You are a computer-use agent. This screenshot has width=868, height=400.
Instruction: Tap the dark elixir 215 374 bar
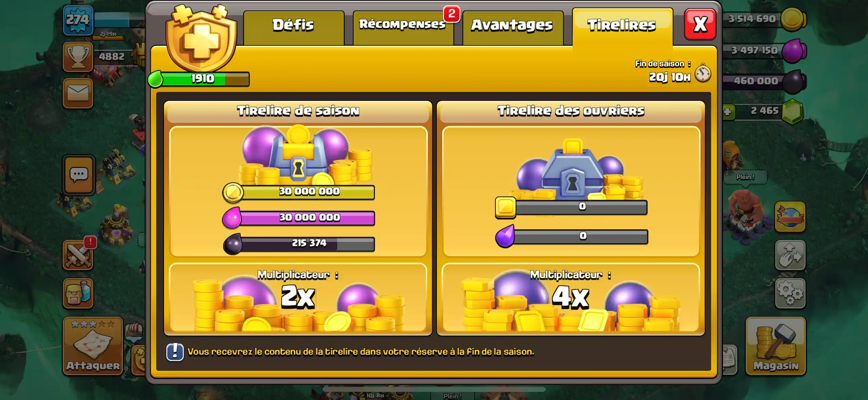coord(299,244)
